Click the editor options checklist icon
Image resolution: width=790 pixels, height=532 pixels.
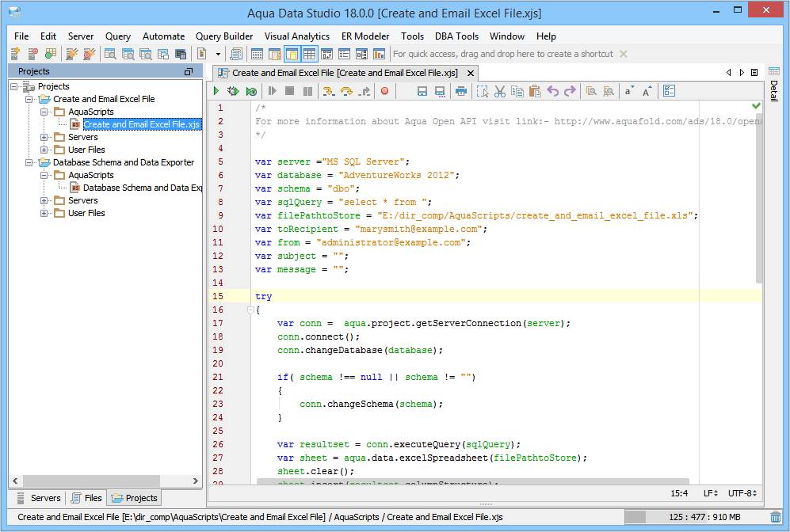(x=669, y=91)
